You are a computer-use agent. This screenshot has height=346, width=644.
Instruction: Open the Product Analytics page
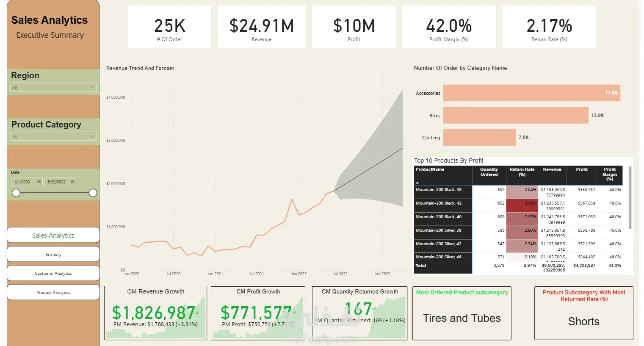point(53,292)
